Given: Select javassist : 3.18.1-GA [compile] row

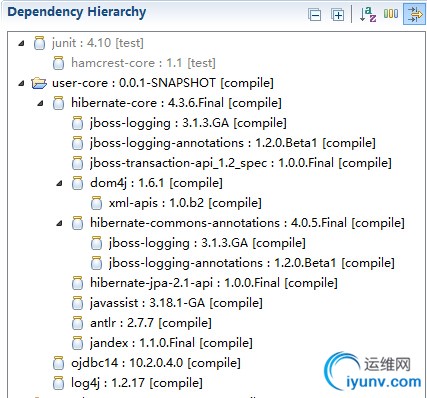Looking at the screenshot, I should coord(176,303).
